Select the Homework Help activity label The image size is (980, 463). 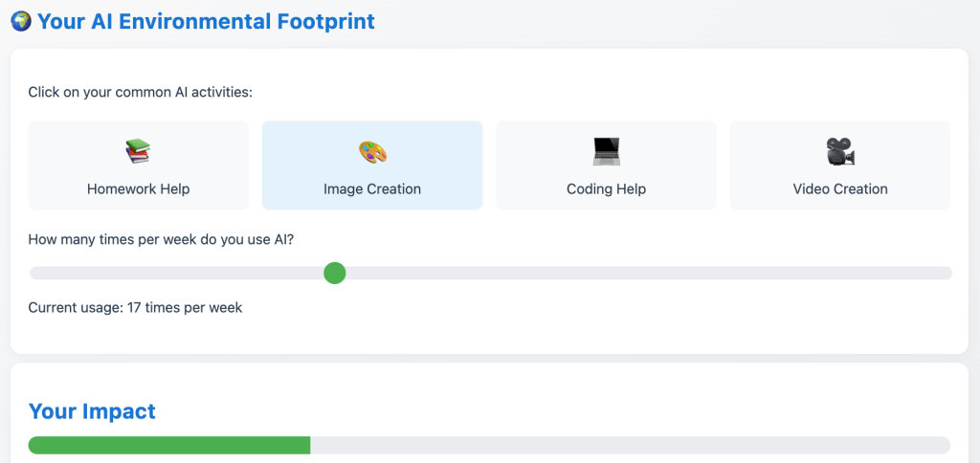pyautogui.click(x=139, y=189)
